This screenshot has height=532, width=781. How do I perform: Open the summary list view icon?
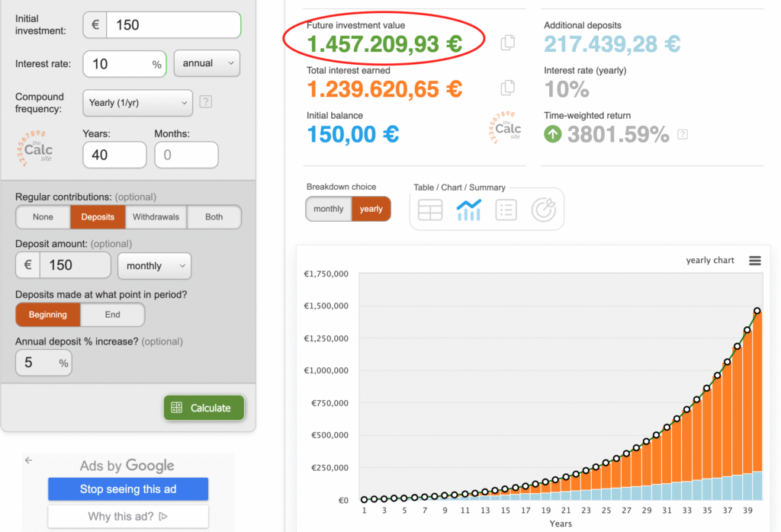click(x=506, y=210)
